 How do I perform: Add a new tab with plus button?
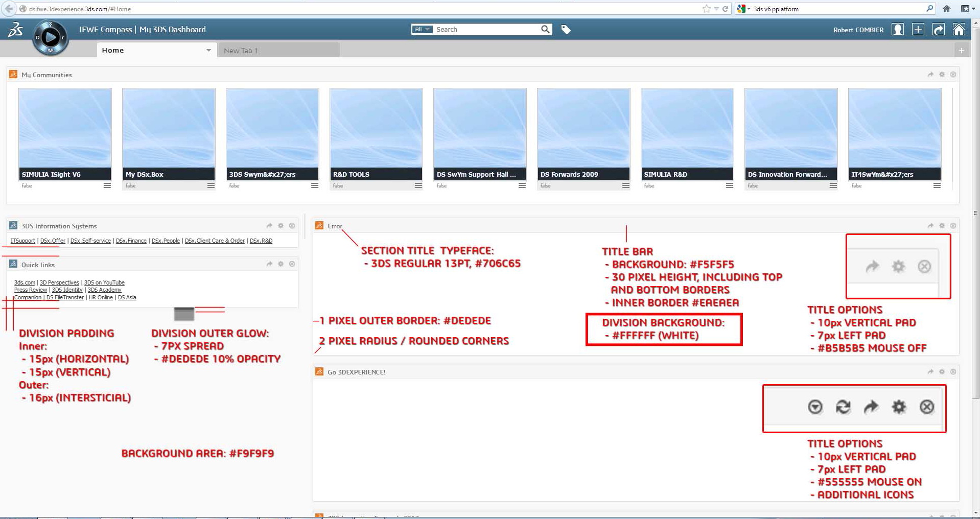point(961,50)
